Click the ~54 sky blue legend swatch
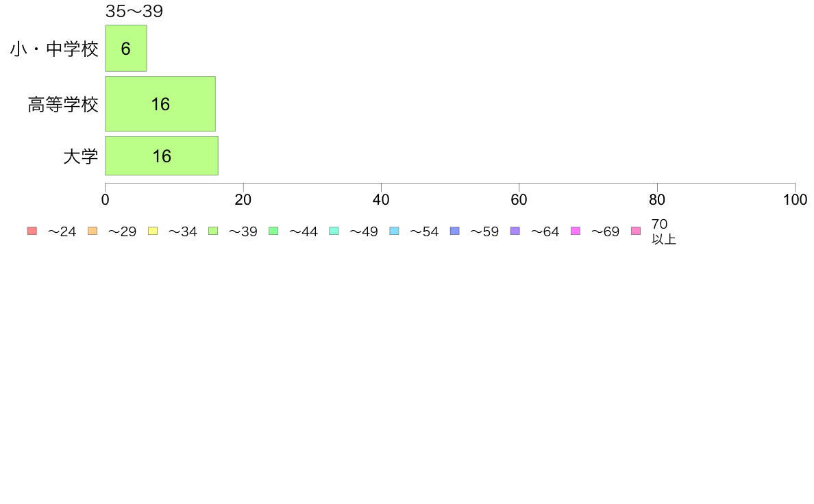The width and height of the screenshot is (814, 504). (x=394, y=231)
